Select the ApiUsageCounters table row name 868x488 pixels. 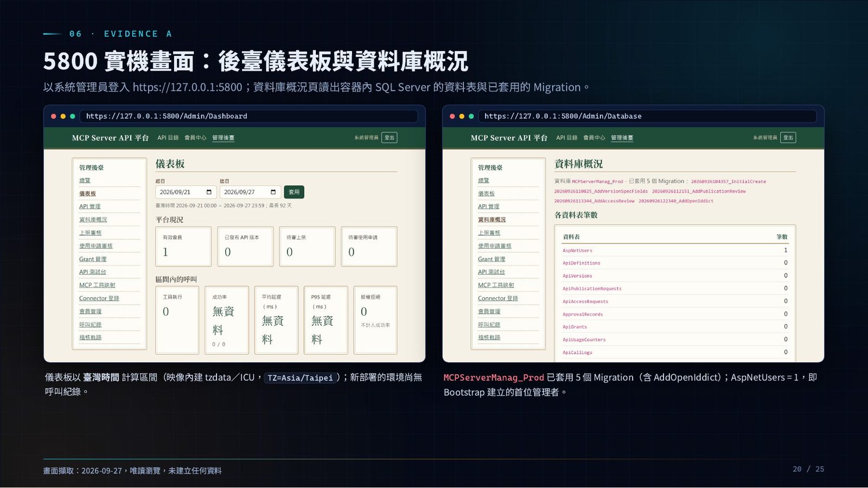tap(584, 339)
